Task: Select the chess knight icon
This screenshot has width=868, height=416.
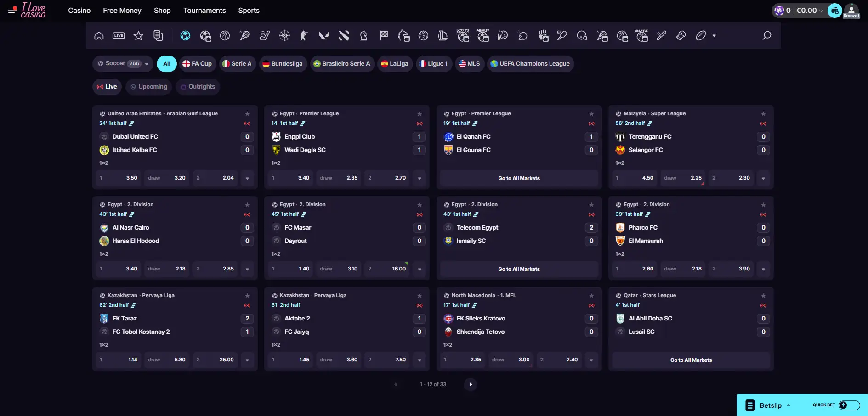Action: 363,36
